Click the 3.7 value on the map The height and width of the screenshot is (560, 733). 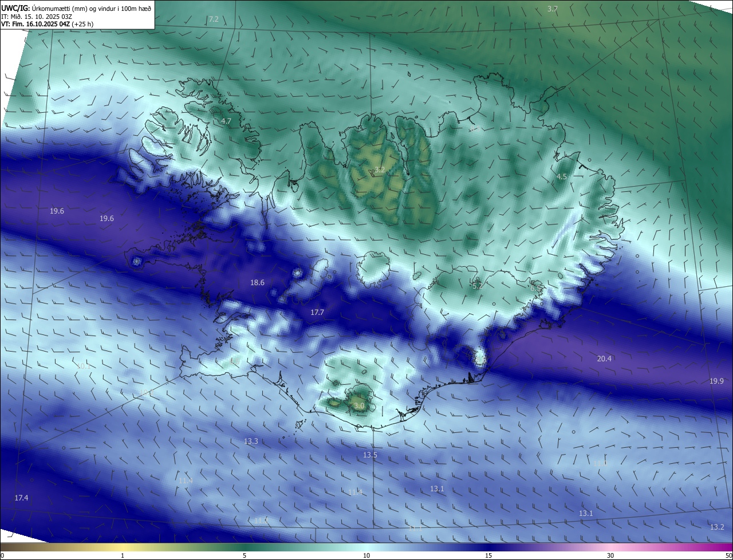click(553, 9)
